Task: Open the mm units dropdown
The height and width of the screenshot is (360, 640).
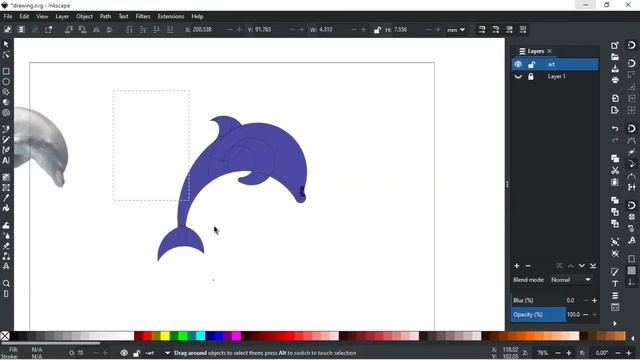Action: 456,29
